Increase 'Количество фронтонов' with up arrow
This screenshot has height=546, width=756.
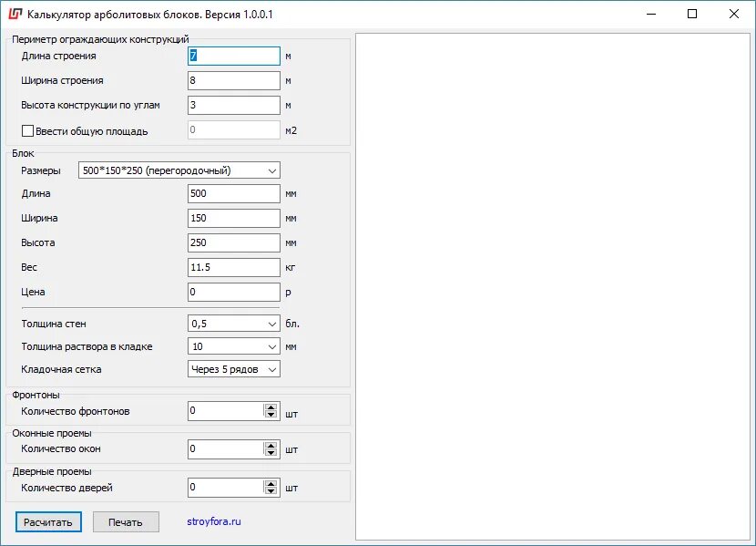click(271, 407)
